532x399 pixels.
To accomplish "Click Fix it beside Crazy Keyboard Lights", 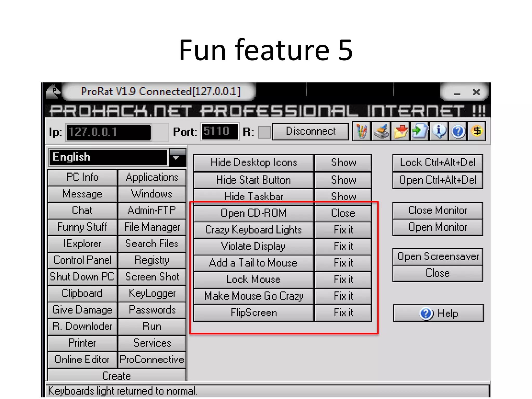I will tap(343, 230).
